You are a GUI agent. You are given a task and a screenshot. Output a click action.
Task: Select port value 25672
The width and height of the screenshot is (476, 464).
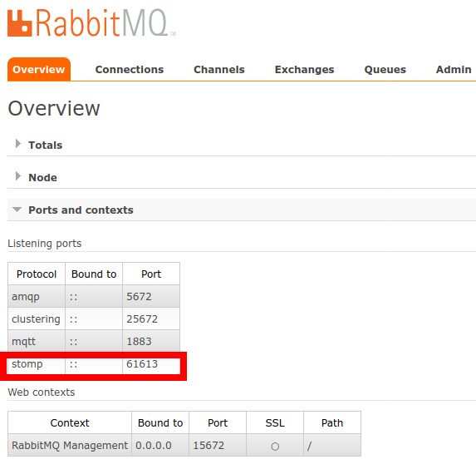coord(151,319)
